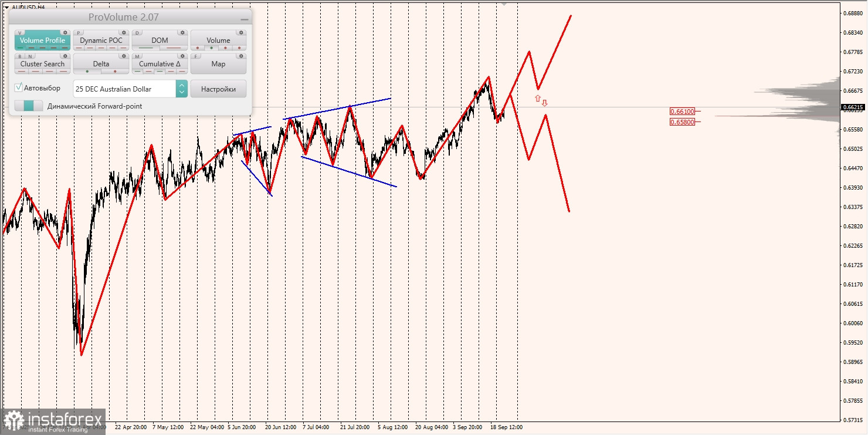
Task: Click the 18 Sep 12:00 time label
Action: (506, 427)
